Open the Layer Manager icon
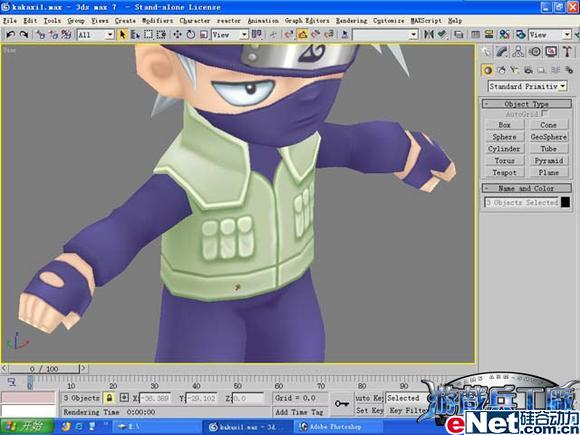The image size is (580, 435). click(459, 35)
